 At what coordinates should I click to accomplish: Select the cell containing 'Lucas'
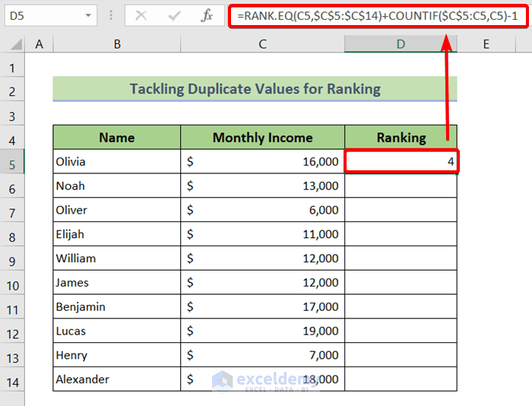(117, 331)
